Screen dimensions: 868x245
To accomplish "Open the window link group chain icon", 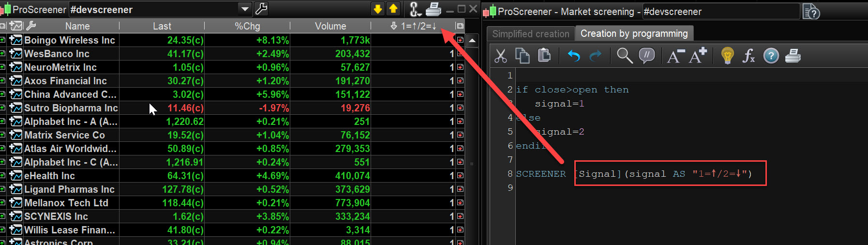I will (x=415, y=9).
